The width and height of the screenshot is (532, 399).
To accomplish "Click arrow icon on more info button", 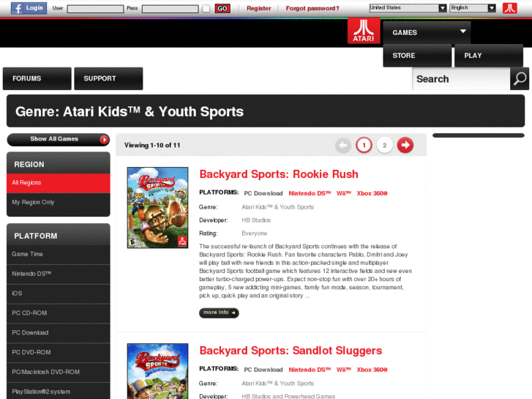I will [233, 313].
